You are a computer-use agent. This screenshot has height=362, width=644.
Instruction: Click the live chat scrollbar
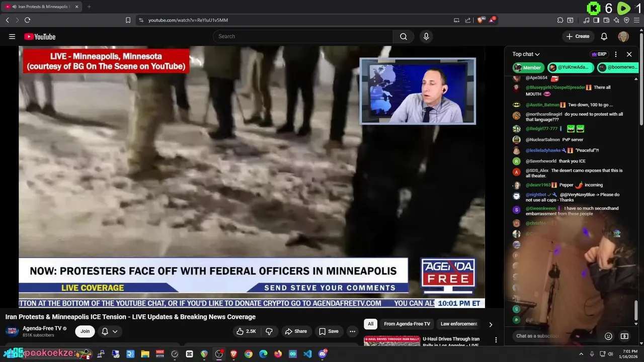tap(636, 310)
